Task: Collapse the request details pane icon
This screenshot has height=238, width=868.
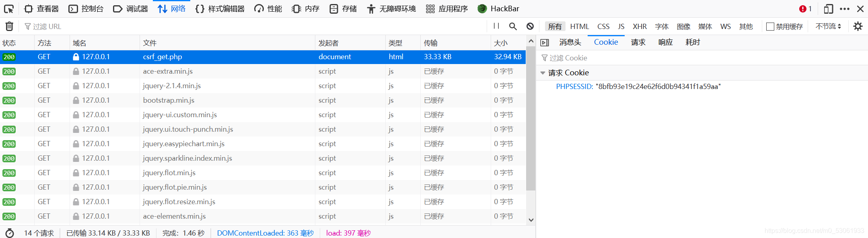Action: pyautogui.click(x=545, y=43)
